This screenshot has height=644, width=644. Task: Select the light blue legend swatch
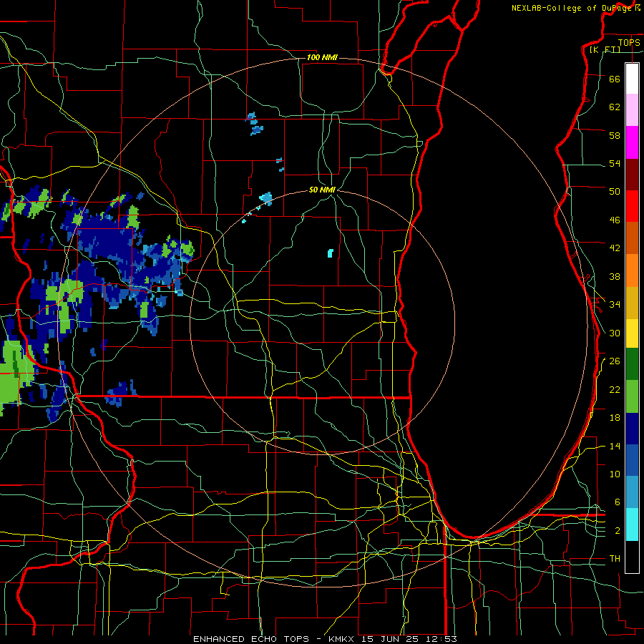tap(632, 492)
